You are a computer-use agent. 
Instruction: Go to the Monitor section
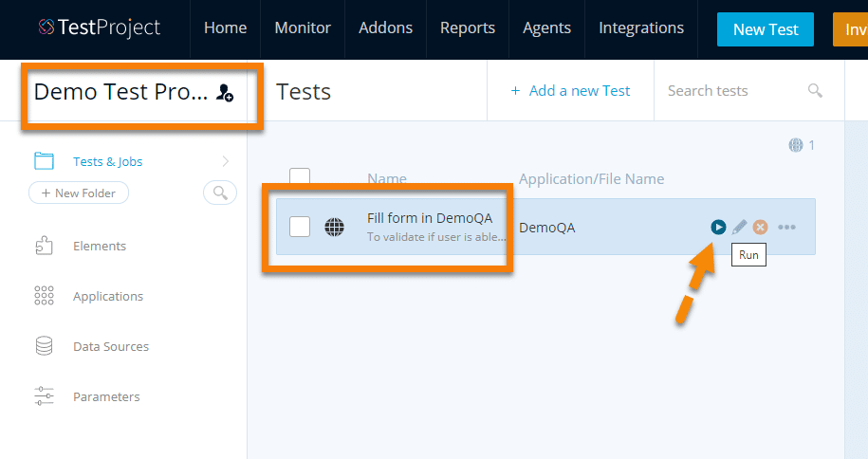[303, 28]
